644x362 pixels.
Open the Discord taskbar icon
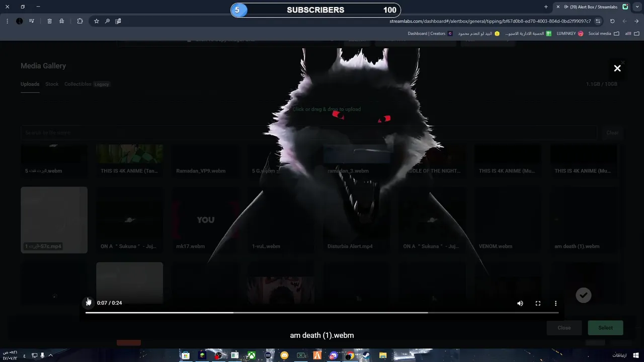(x=333, y=355)
